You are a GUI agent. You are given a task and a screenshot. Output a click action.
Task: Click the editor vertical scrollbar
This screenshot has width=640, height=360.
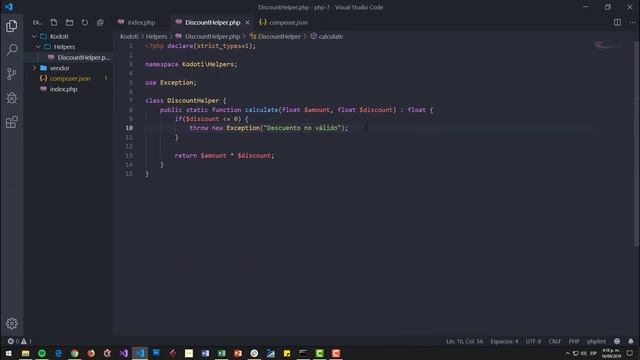637,143
